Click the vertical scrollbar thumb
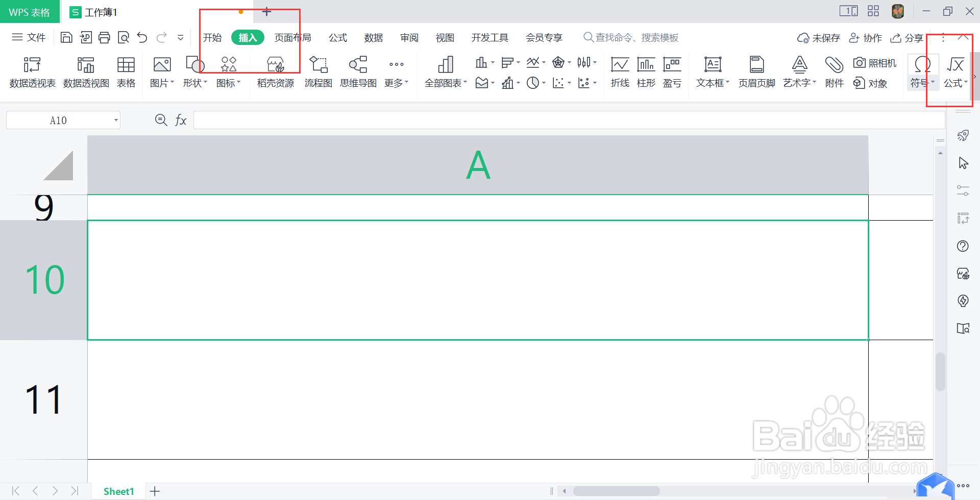Image resolution: width=980 pixels, height=500 pixels. [940, 371]
